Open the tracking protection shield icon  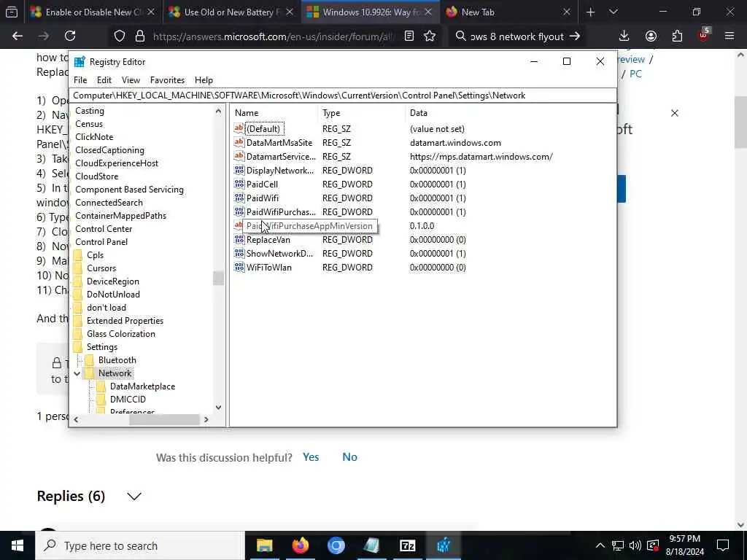(120, 36)
